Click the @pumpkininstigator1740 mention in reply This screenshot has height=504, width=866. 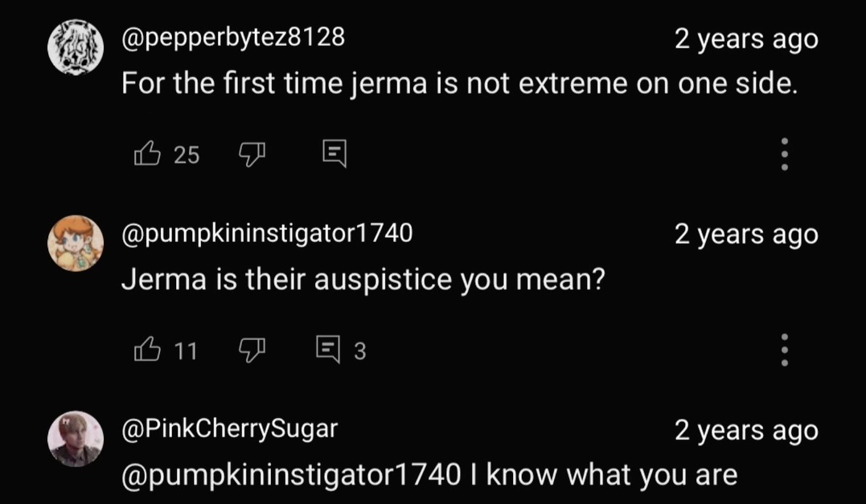[x=290, y=475]
